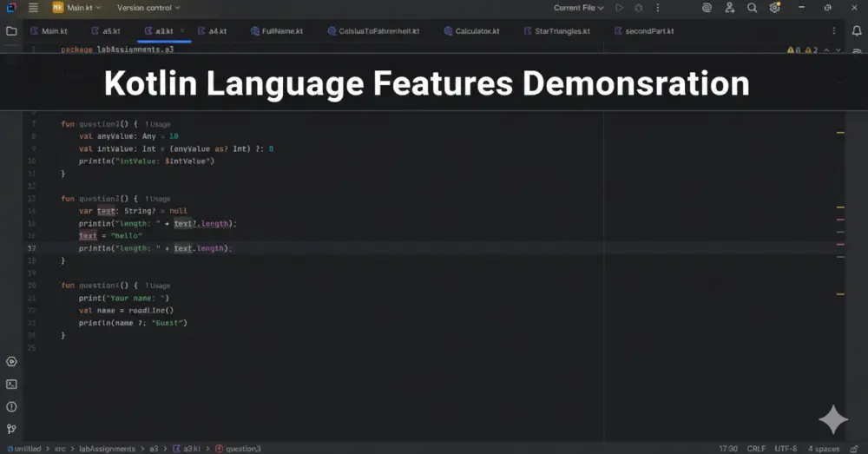Click the Debug bug icon

point(638,8)
